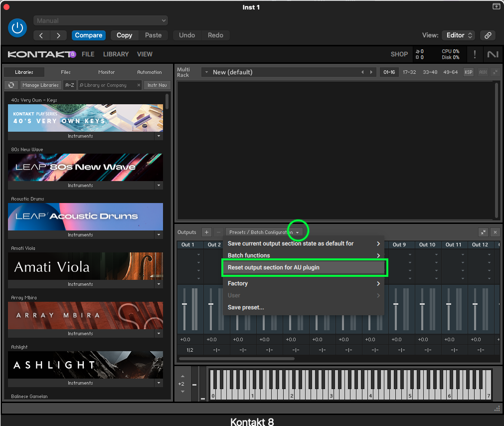The height and width of the screenshot is (426, 504).
Task: Show rack page 49-64
Action: pos(450,72)
